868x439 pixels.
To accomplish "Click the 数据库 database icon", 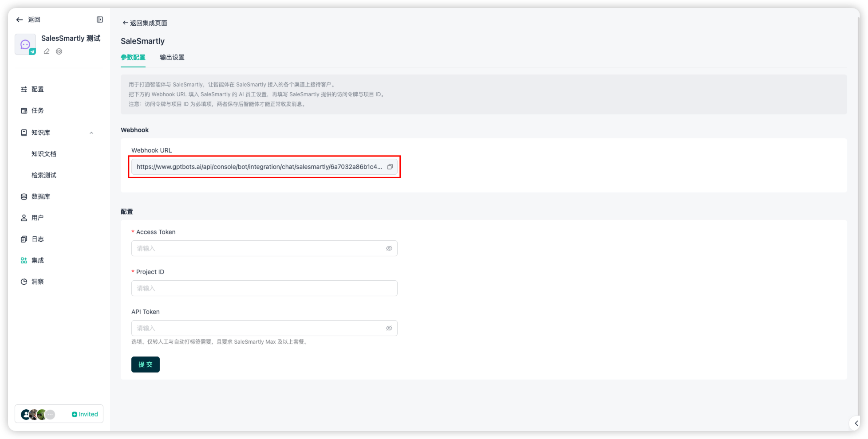I will point(24,196).
